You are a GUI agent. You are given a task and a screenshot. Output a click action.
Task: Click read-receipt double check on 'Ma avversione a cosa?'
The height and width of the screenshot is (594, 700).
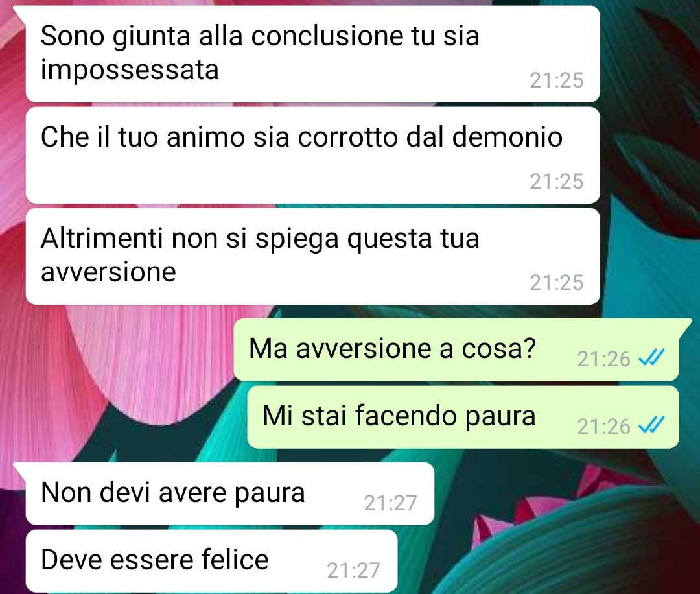pos(652,358)
